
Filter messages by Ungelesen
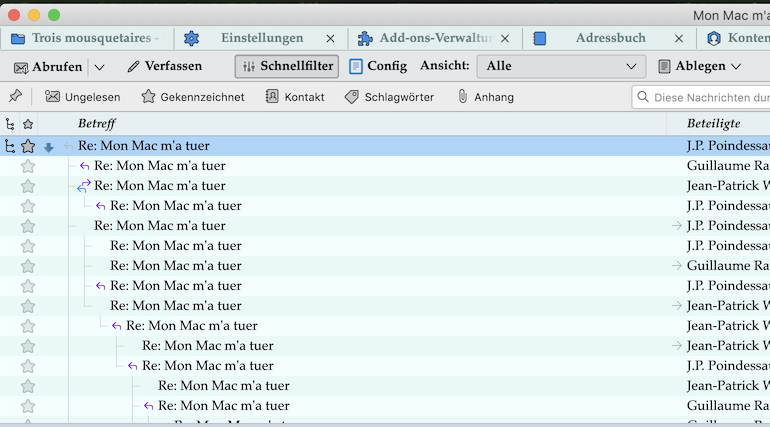[x=82, y=97]
